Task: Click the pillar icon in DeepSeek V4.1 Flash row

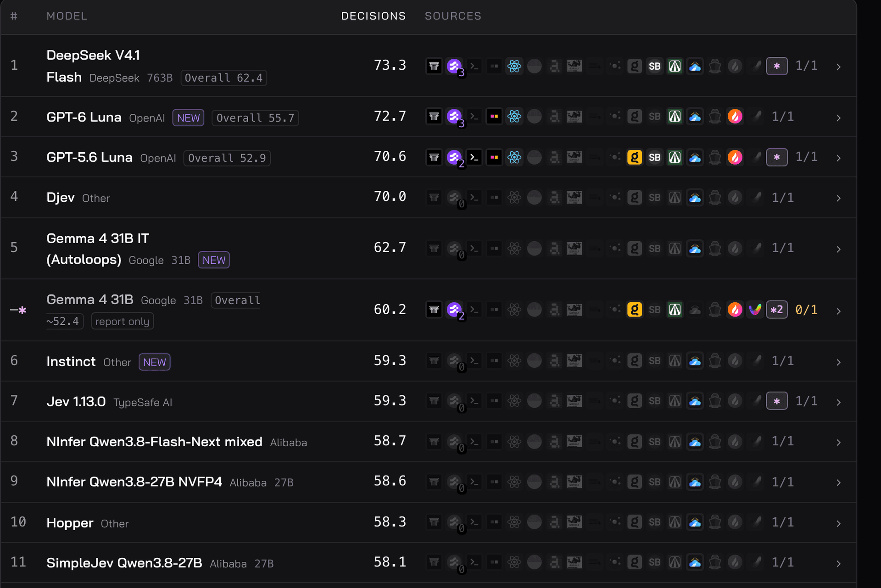Action: [434, 66]
